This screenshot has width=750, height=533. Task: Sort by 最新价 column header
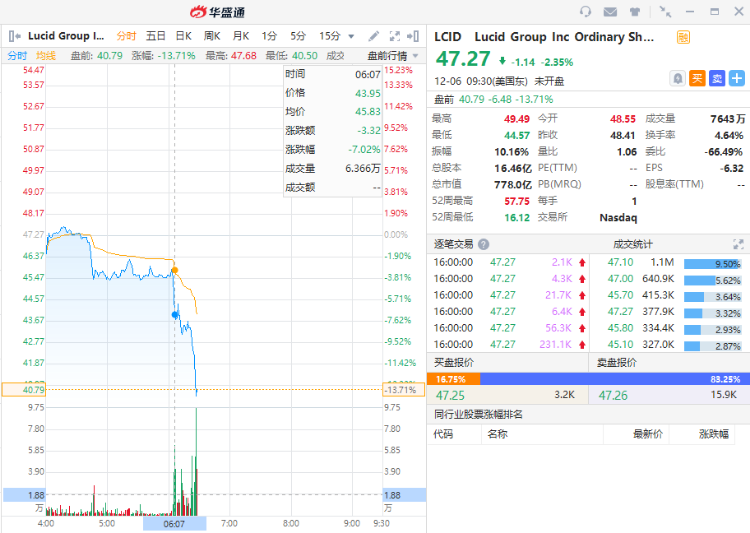(648, 434)
